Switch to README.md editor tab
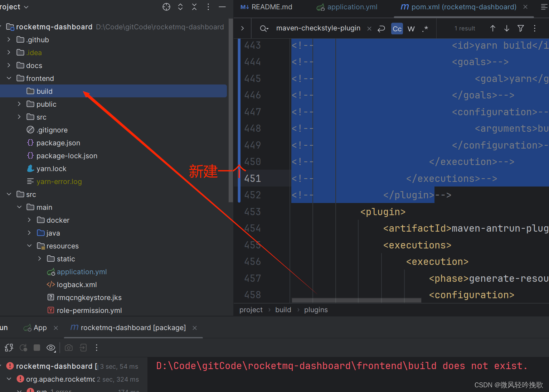549x392 pixels. pyautogui.click(x=267, y=7)
